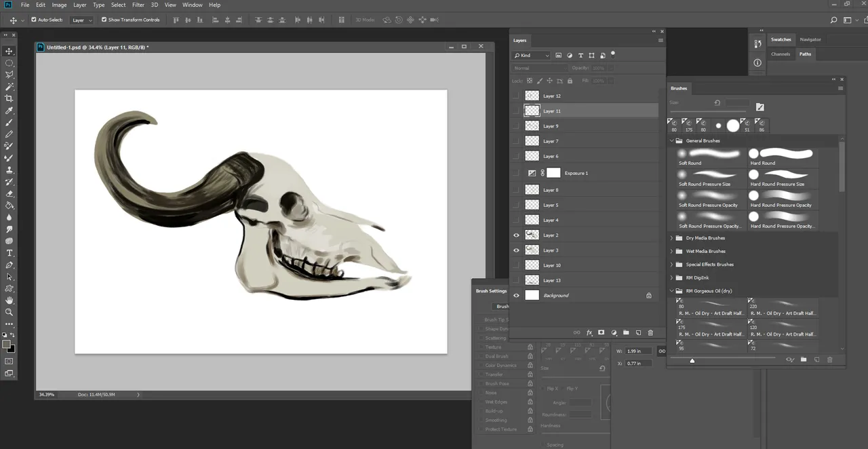Click the Search icon in top right
The image size is (868, 449).
(x=833, y=20)
